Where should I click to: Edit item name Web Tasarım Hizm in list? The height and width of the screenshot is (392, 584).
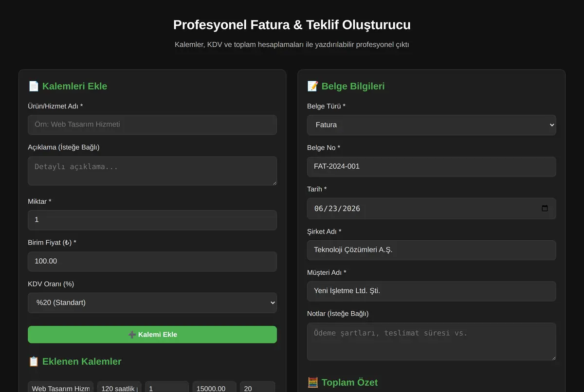point(61,387)
